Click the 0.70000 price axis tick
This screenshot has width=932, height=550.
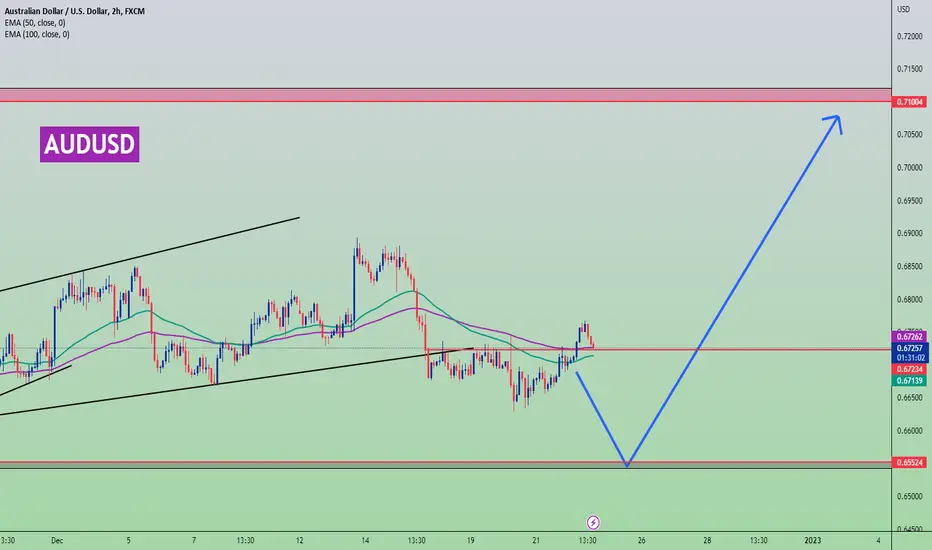click(909, 168)
